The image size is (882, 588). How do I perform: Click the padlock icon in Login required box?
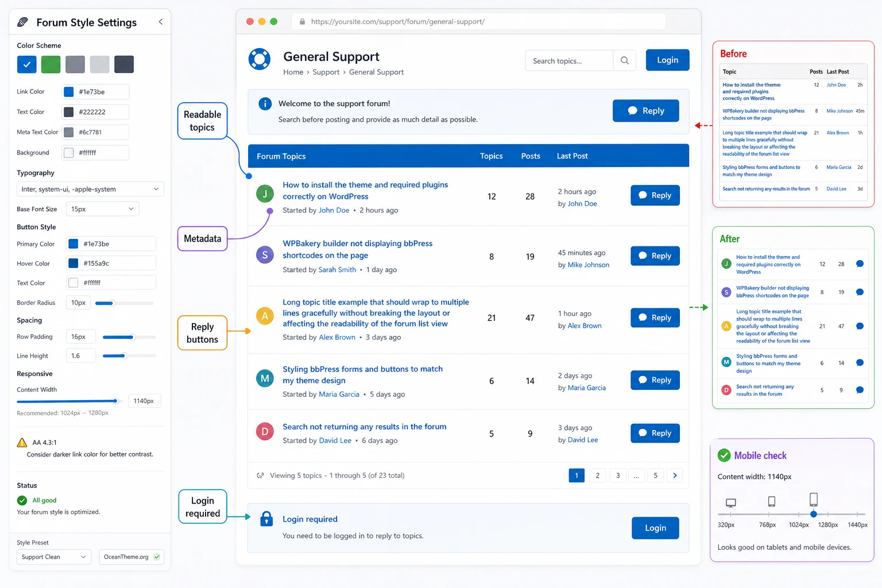point(266,519)
